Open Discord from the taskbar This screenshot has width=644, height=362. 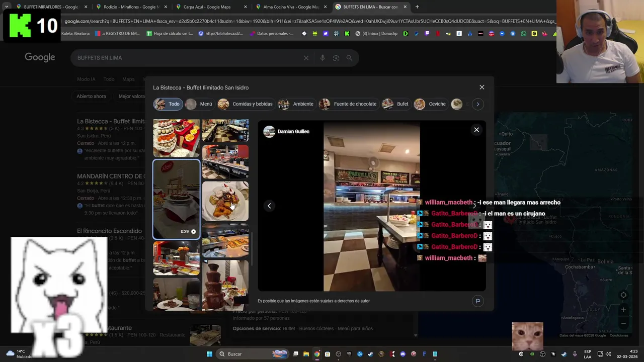click(403, 354)
